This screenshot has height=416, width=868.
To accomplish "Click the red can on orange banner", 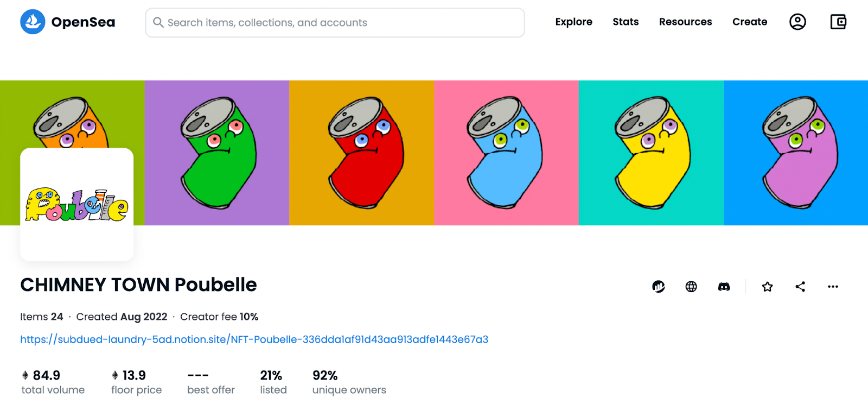I will click(366, 153).
